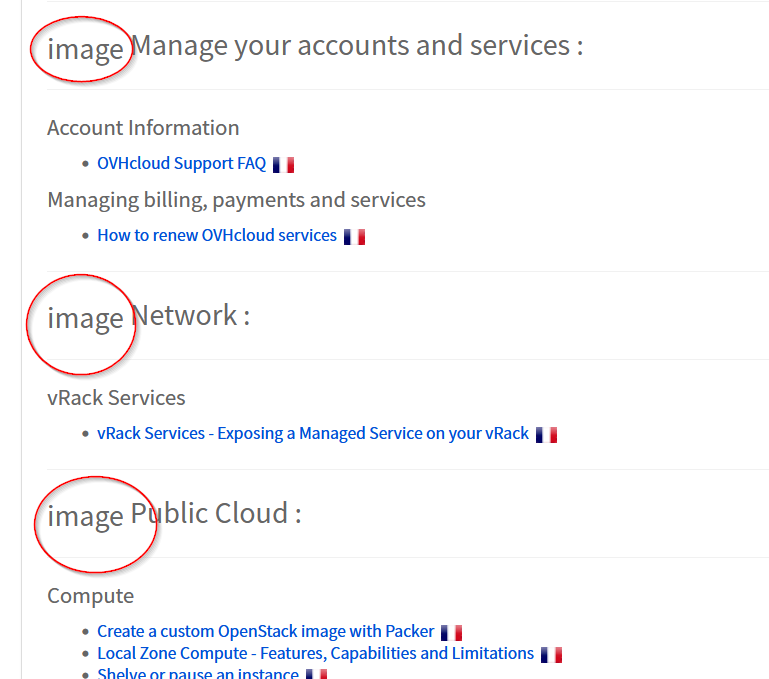Open vRack Services Exposing a Managed Service link
769x679 pixels.
pos(313,434)
